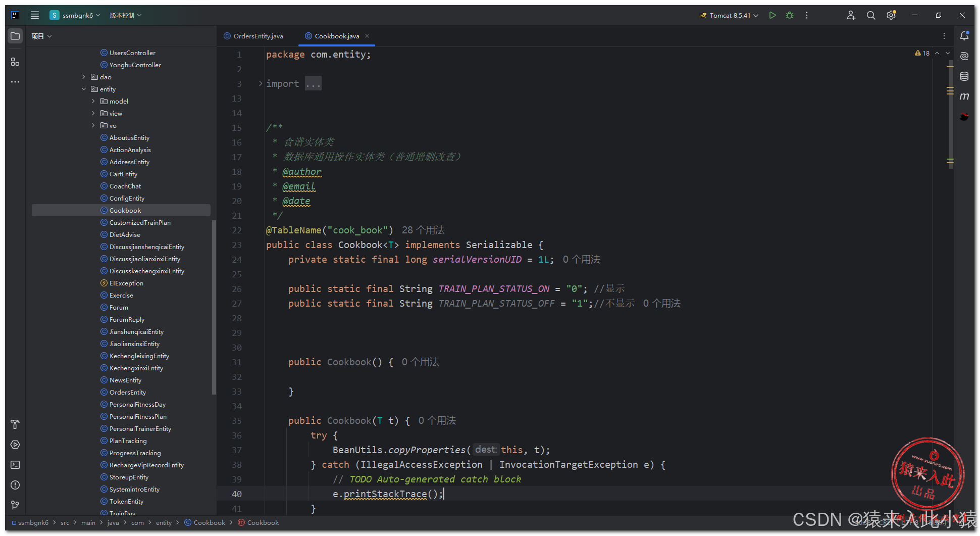The width and height of the screenshot is (980, 536).
Task: Open the version control dropdown
Action: pos(126,15)
